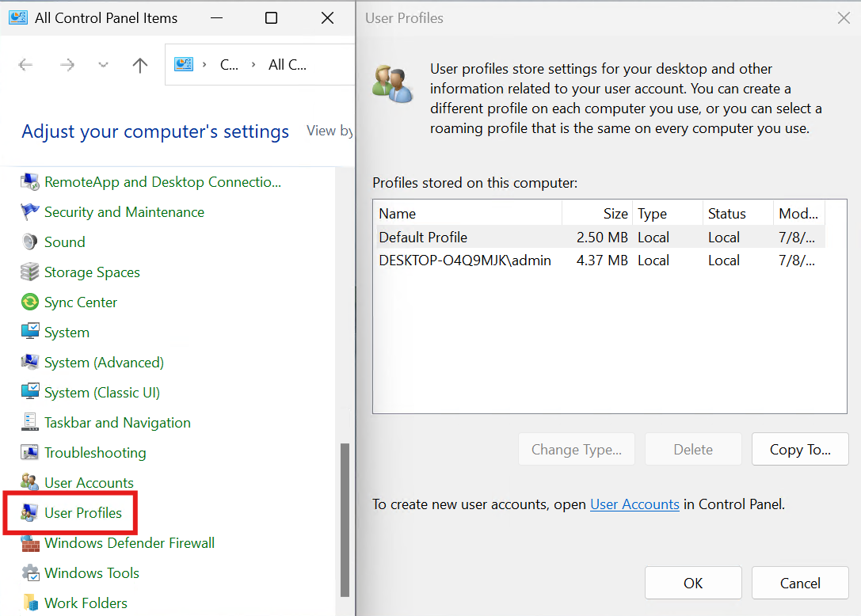861x616 pixels.
Task: Open Windows Defender Firewall
Action: click(x=129, y=542)
